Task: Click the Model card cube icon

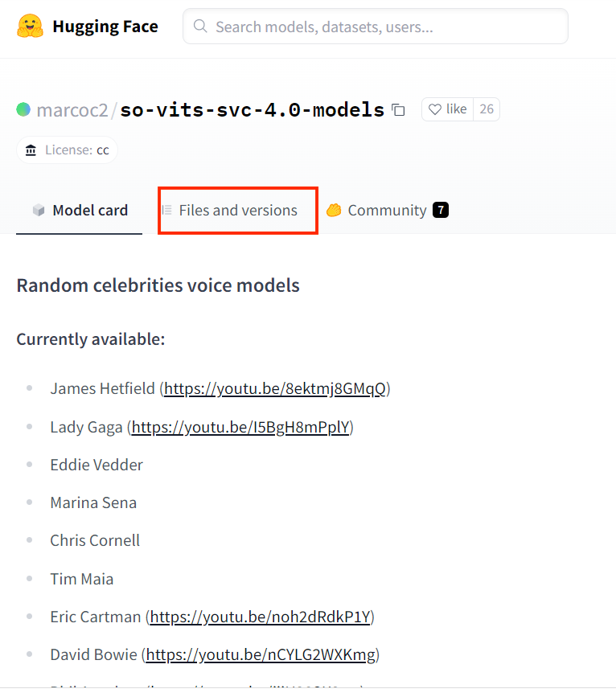Action: pos(38,211)
